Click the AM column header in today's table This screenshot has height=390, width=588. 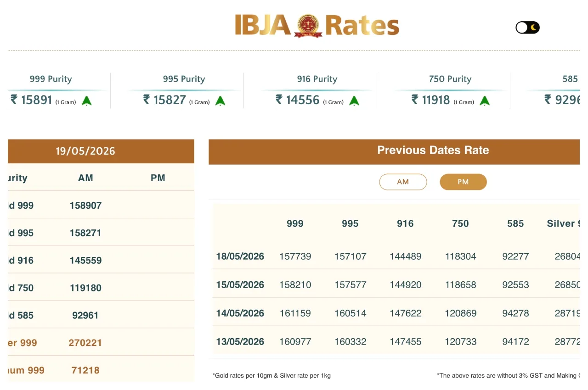85,178
